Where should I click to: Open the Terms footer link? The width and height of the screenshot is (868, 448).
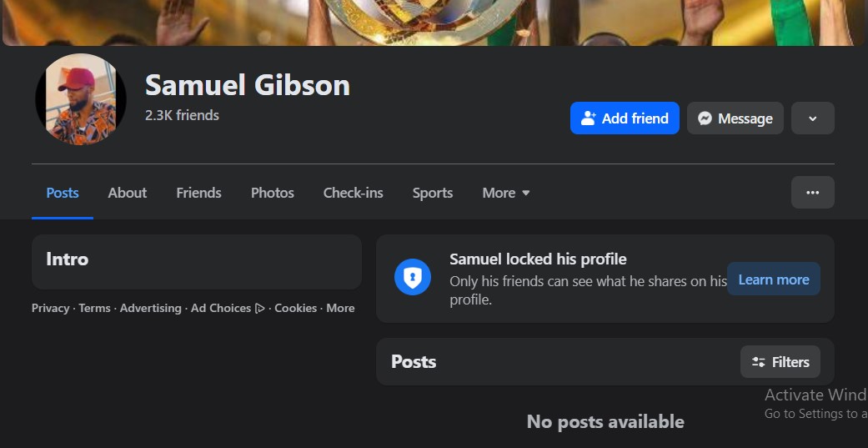click(94, 308)
